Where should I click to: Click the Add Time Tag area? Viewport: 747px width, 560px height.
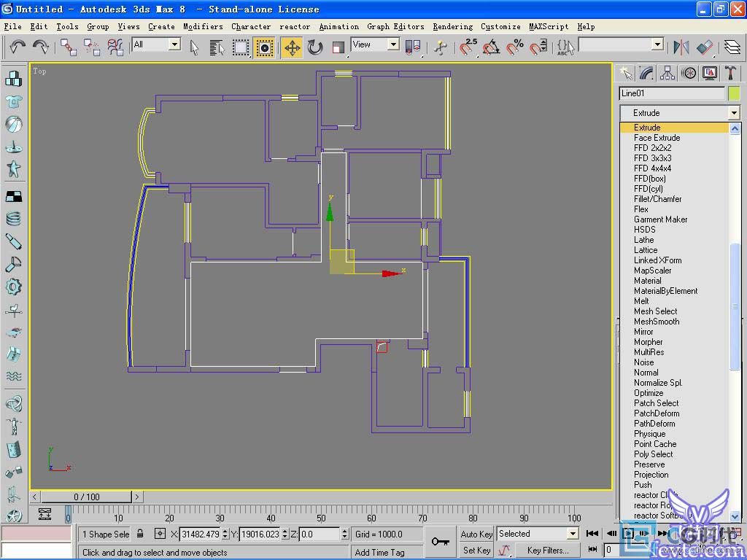[x=387, y=553]
